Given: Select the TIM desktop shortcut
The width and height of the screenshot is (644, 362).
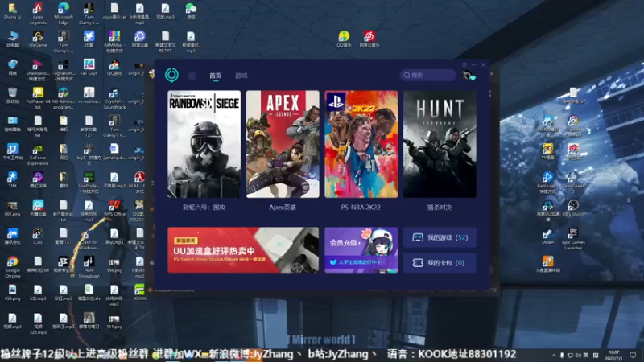Looking at the screenshot, I should [12, 179].
